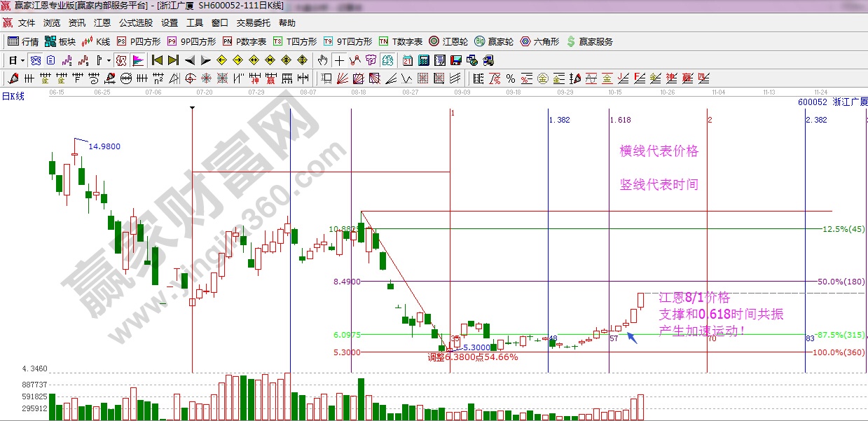Click the 行情 quotes button
The height and width of the screenshot is (421, 868).
(23, 41)
